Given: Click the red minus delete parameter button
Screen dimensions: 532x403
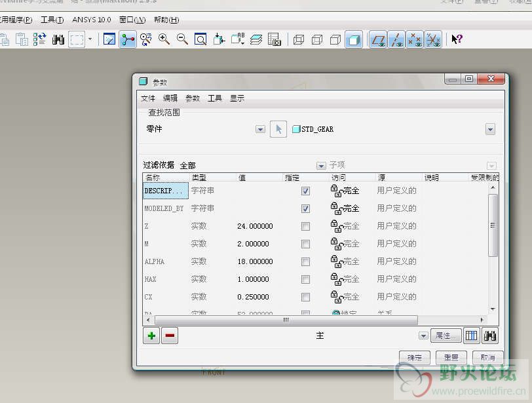Looking at the screenshot, I should (x=170, y=336).
